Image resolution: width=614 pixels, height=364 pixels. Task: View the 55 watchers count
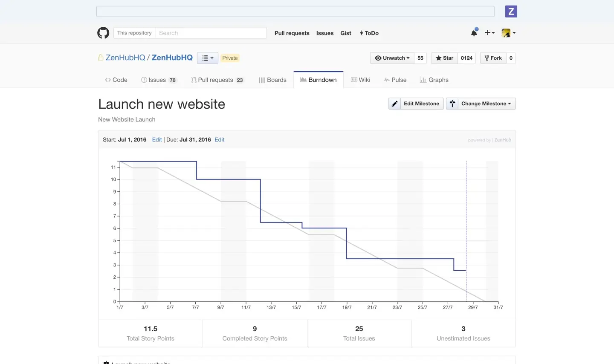point(420,58)
